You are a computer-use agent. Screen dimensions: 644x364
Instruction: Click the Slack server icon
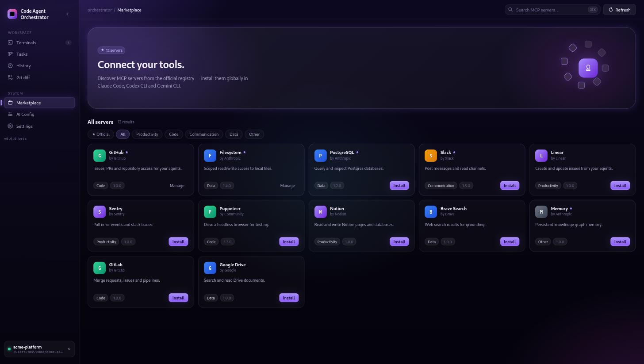coord(431,155)
